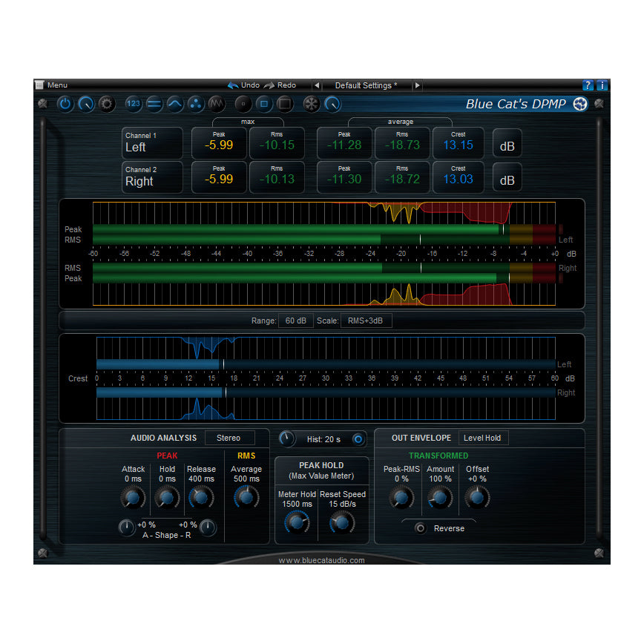This screenshot has width=644, height=644.
Task: Open the RMS+3dB scale dropdown
Action: [366, 321]
